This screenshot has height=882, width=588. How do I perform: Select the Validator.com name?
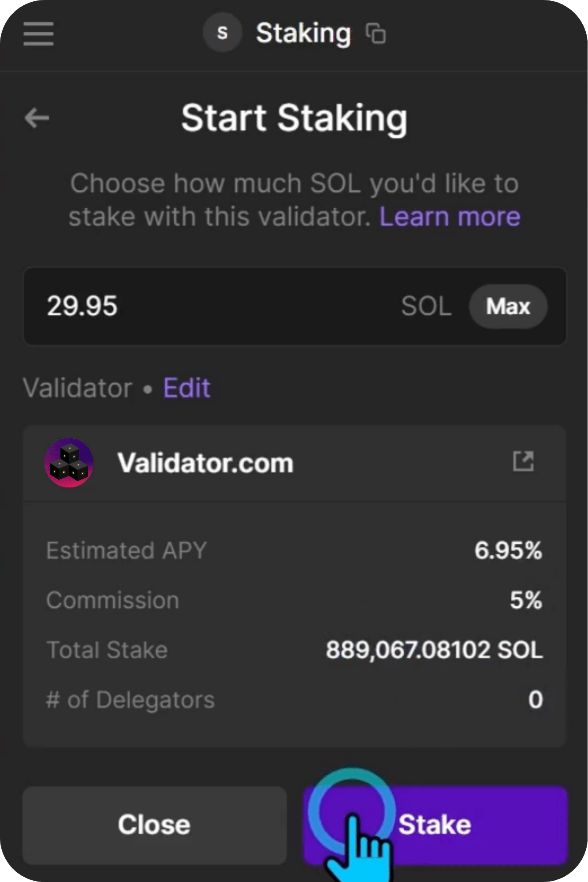click(x=205, y=463)
